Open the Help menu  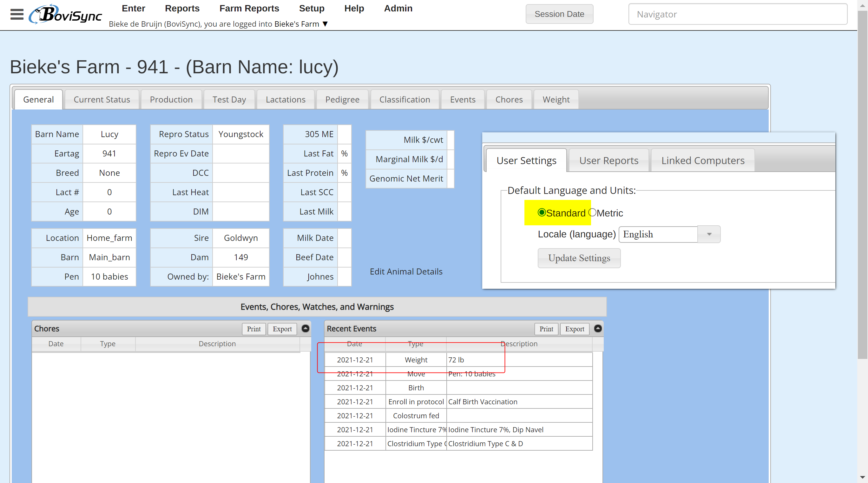coord(354,8)
